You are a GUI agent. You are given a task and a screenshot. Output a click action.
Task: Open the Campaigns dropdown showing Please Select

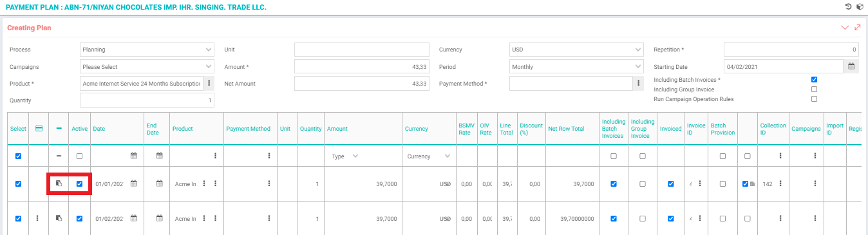147,66
